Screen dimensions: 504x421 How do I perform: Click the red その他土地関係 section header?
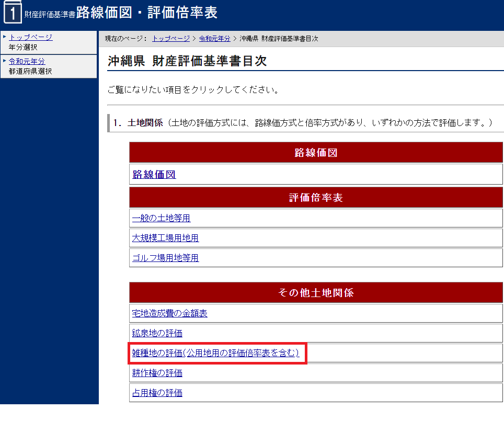tap(316, 293)
